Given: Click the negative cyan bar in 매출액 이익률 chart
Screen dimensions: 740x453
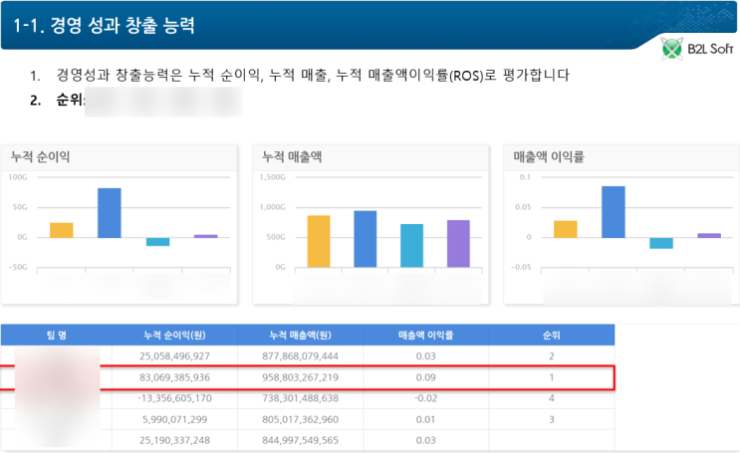Looking at the screenshot, I should pos(661,243).
